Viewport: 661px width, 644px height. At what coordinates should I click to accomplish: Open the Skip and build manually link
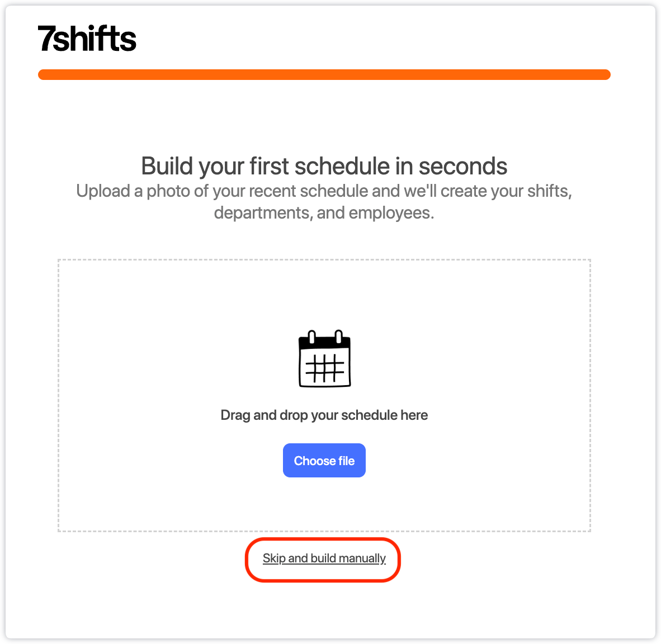click(x=324, y=558)
